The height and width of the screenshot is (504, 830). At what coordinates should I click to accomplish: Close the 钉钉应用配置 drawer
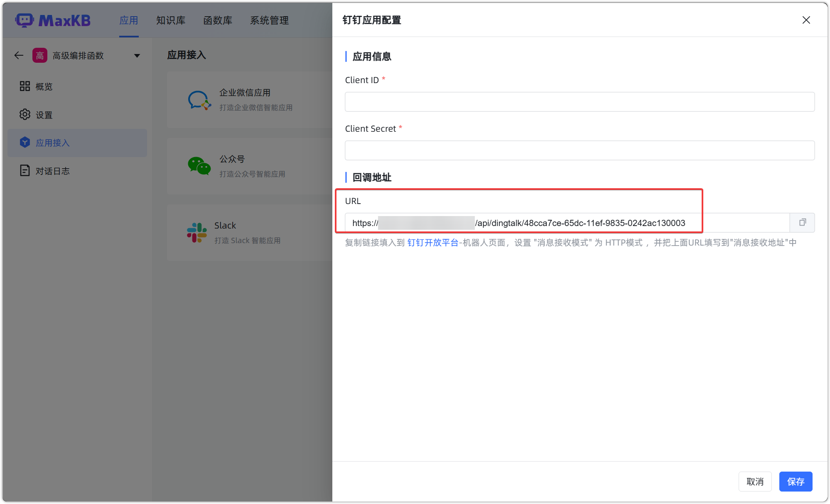pos(806,20)
